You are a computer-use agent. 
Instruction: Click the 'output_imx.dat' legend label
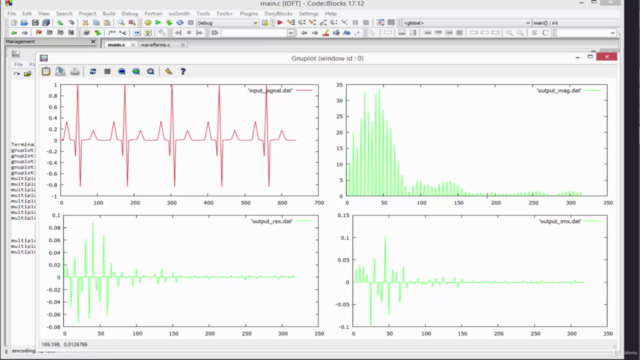pos(560,221)
